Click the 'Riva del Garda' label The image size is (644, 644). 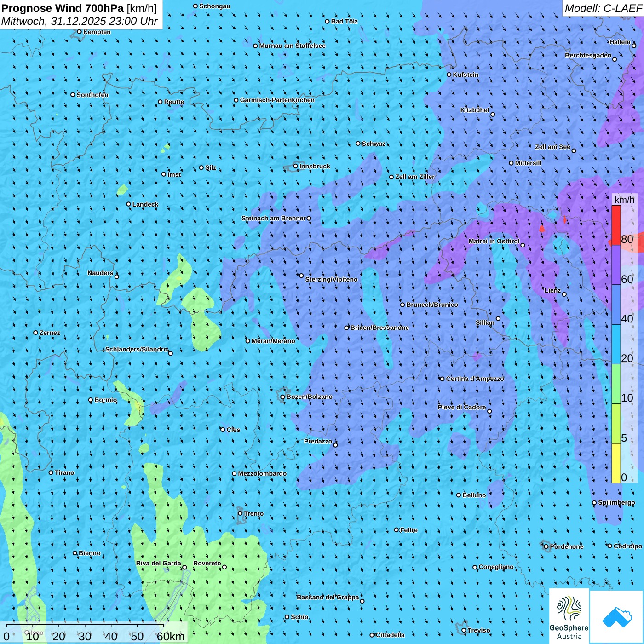tap(159, 563)
